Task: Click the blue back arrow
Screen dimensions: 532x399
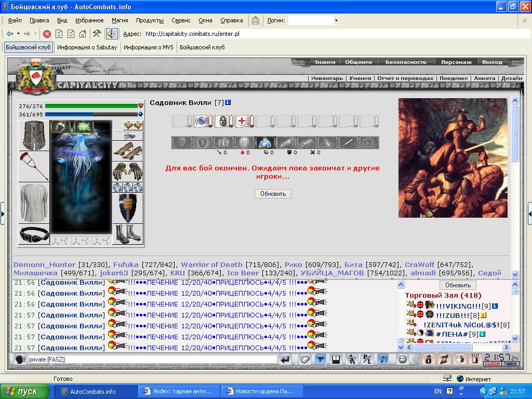Action: click(10, 34)
